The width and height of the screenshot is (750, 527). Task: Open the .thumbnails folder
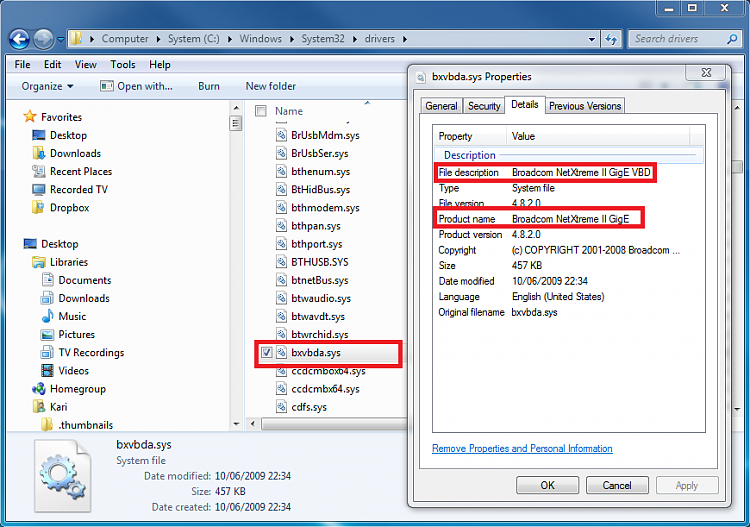[86, 425]
